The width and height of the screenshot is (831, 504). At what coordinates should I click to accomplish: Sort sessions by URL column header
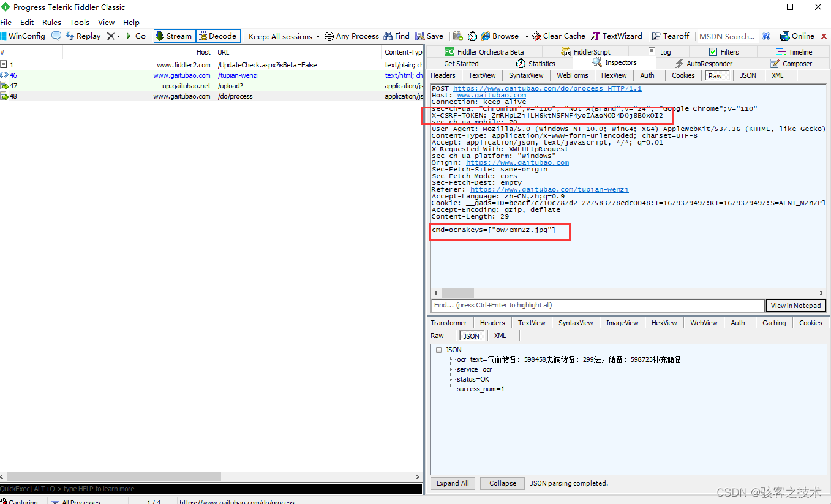point(298,52)
